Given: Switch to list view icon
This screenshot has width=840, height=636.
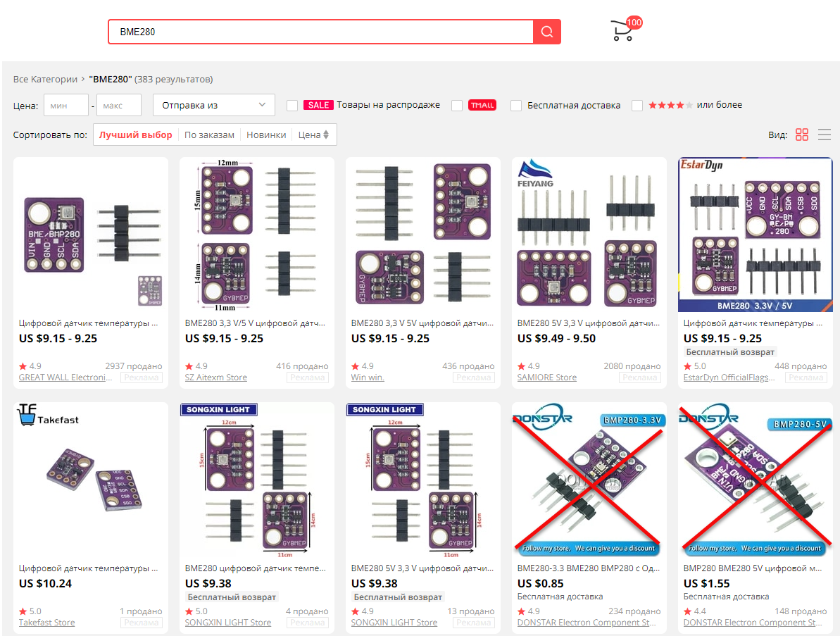Looking at the screenshot, I should pos(825,135).
